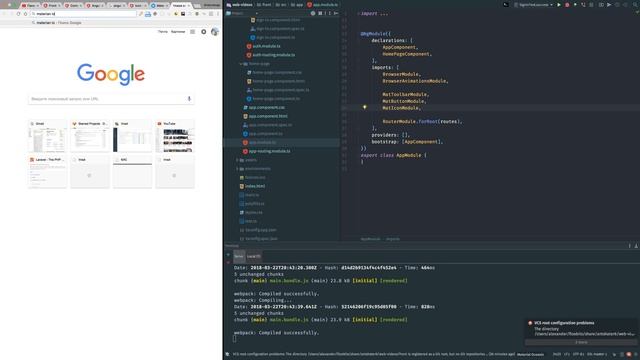Minimize the Terminal panel with the hide icon

click(x=636, y=245)
